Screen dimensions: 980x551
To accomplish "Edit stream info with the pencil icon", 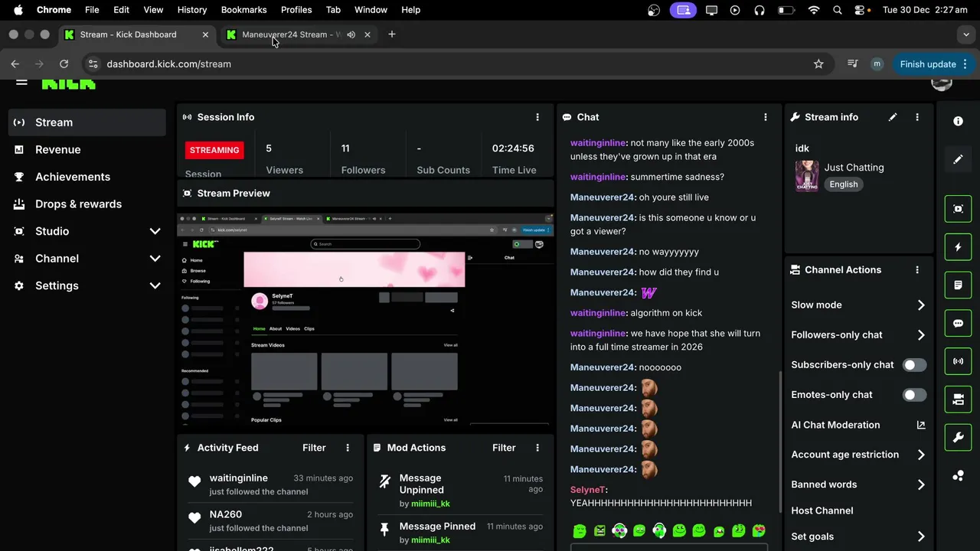I will coord(893,117).
